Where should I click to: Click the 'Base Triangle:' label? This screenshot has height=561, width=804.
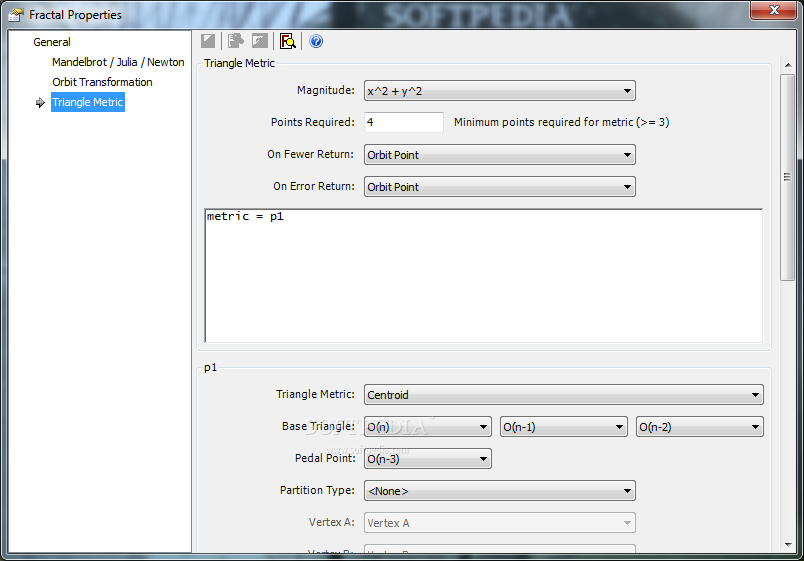[318, 426]
